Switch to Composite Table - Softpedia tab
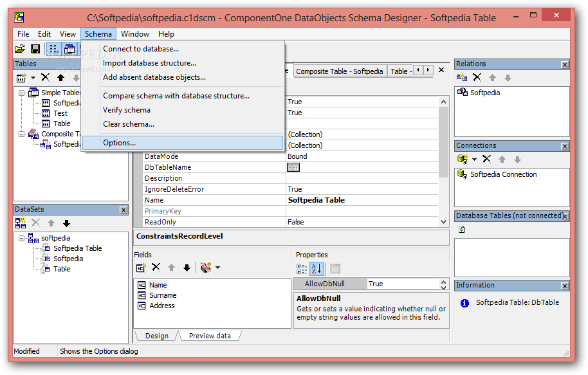Image resolution: width=588 pixels, height=375 pixels. [x=340, y=71]
